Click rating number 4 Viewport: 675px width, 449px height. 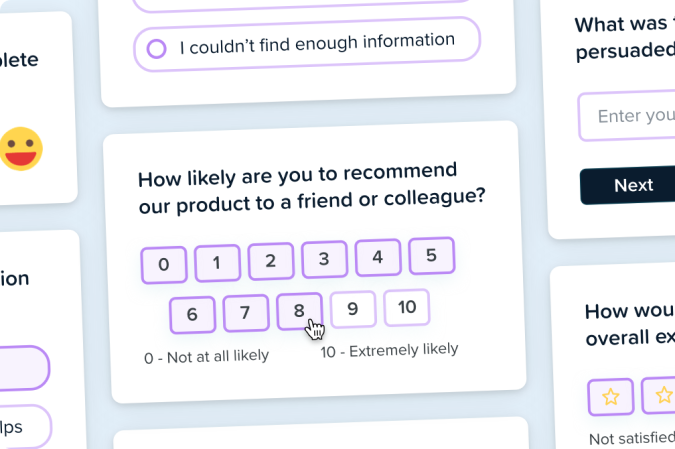[x=378, y=257]
